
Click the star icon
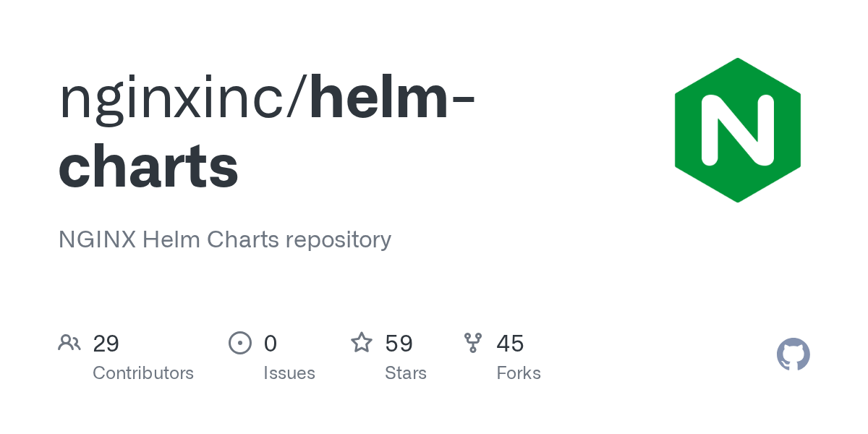coord(362,342)
